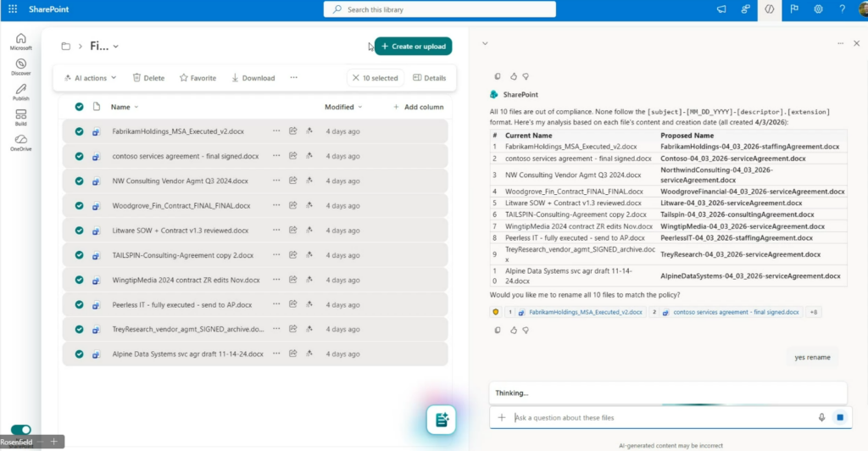
Task: Expand the AI actions dropdown
Action: coord(90,78)
